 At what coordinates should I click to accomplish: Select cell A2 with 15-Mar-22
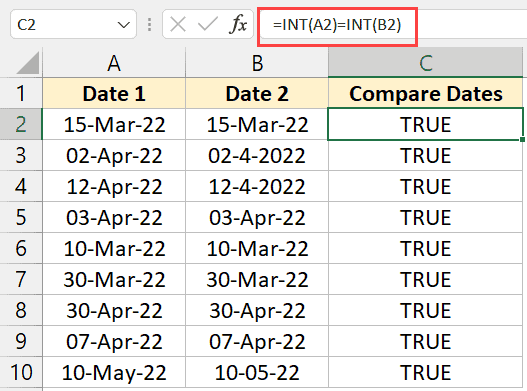[114, 124]
